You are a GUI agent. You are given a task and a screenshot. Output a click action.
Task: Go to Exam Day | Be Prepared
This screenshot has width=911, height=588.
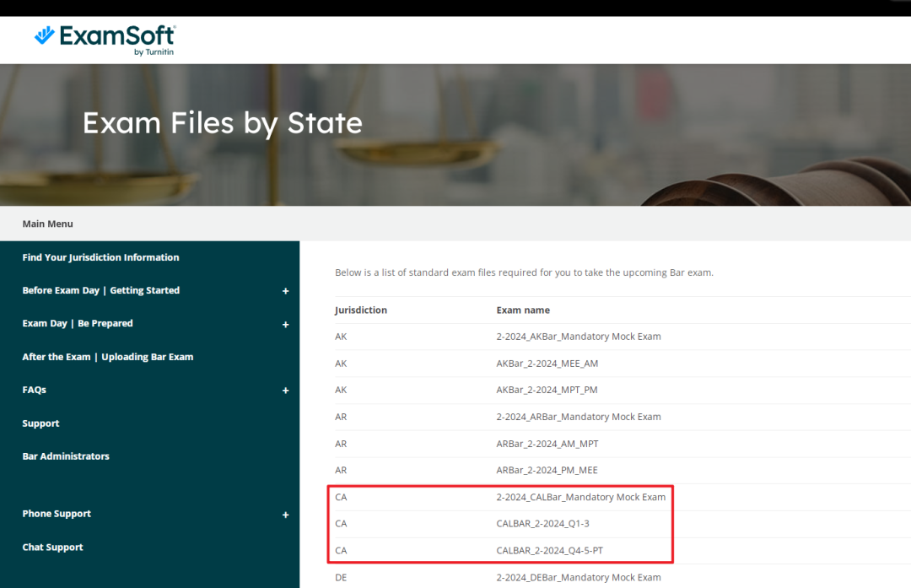pyautogui.click(x=78, y=324)
